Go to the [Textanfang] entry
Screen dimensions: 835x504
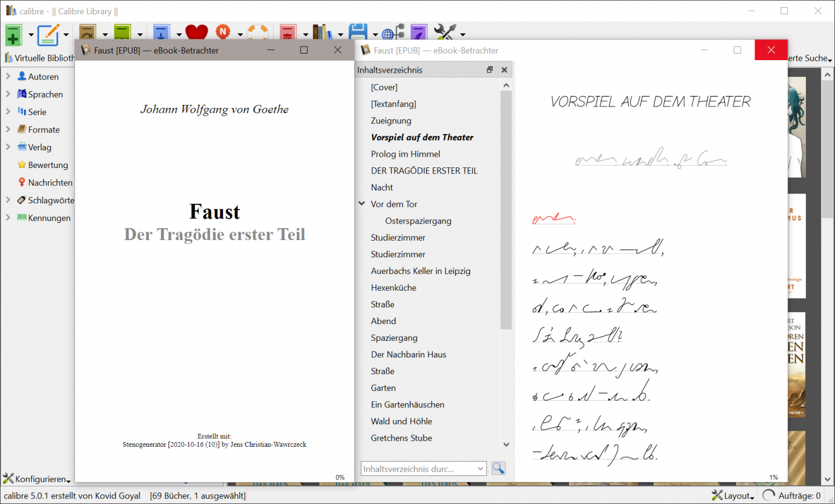(x=393, y=104)
